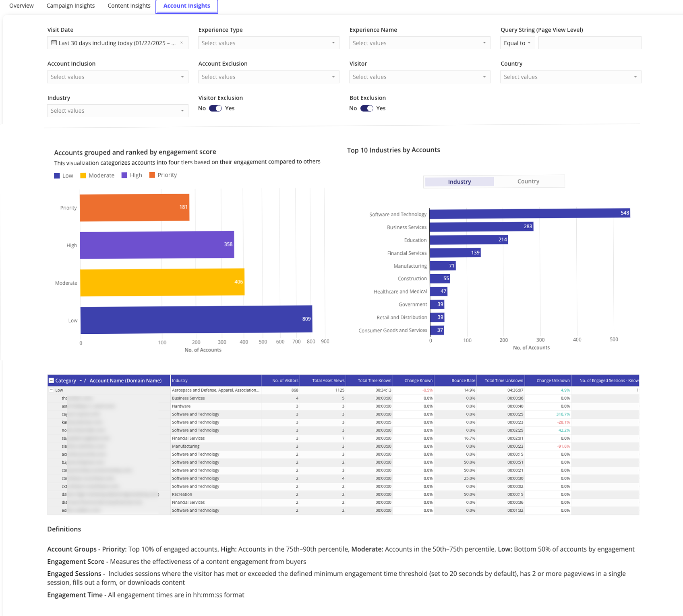Screen dimensions: 683x616
Task: Clear the Visit Date filter with the x icon
Action: click(x=182, y=43)
